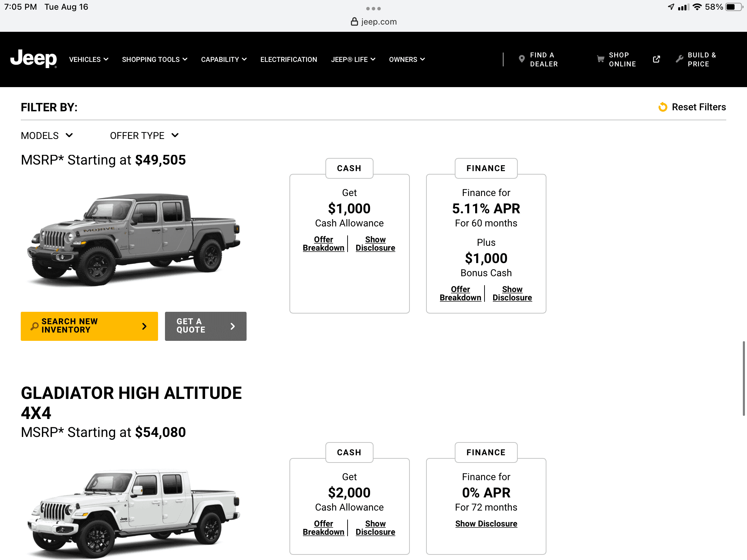Tap the Wi-Fi status icon
747x560 pixels.
pos(697,7)
